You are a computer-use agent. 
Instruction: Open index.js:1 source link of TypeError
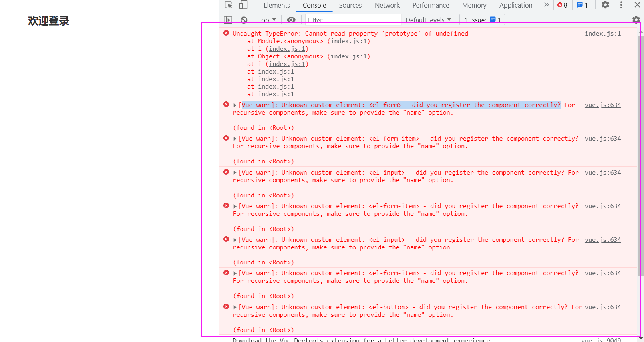tap(603, 34)
